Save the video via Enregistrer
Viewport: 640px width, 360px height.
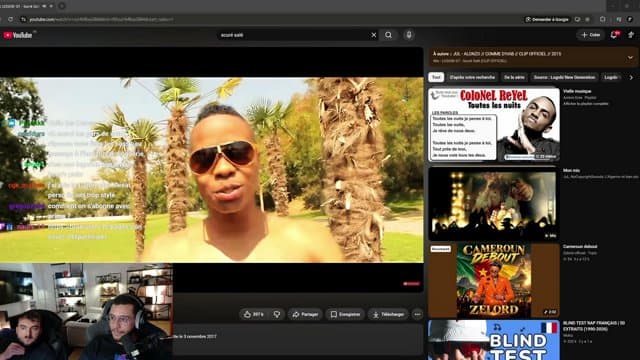345,314
